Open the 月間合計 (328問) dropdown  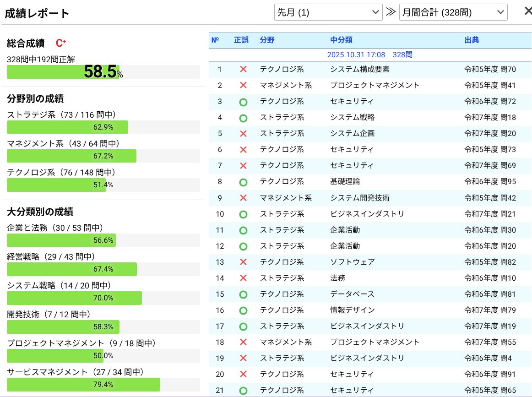click(453, 12)
